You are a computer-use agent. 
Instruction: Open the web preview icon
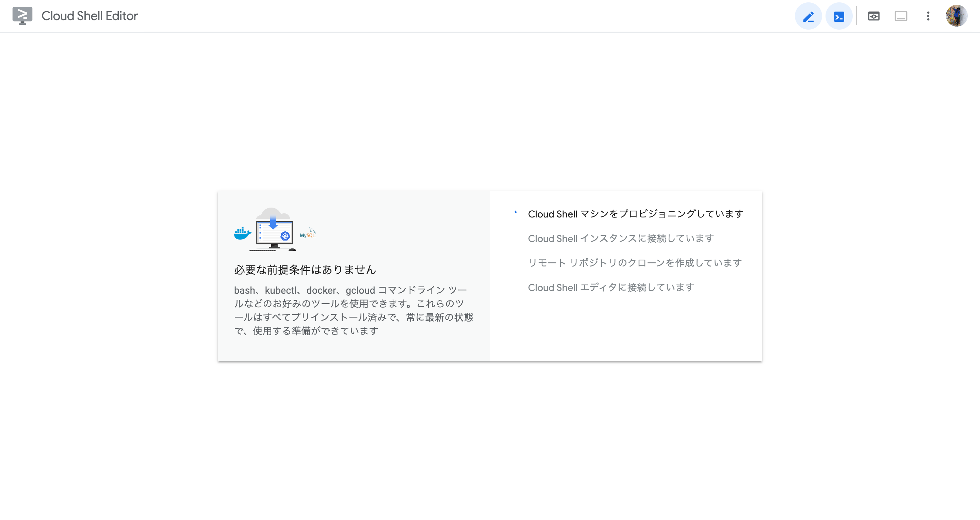click(x=873, y=16)
